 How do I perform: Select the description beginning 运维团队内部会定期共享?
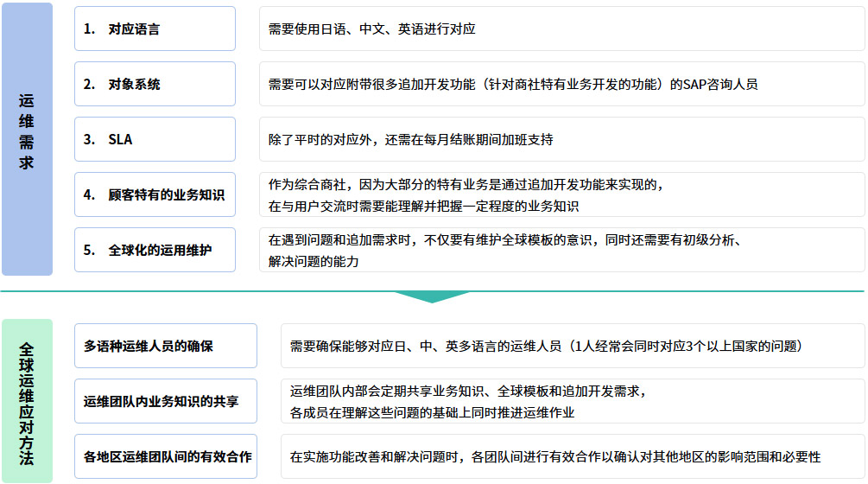(572, 401)
